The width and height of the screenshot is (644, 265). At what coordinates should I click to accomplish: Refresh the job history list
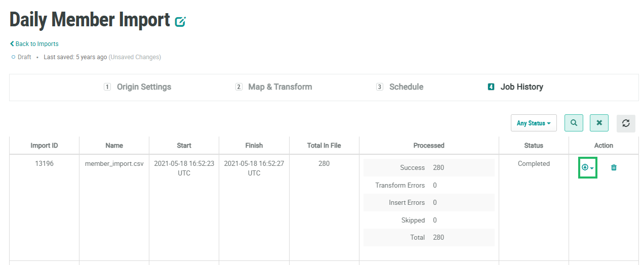pos(626,123)
